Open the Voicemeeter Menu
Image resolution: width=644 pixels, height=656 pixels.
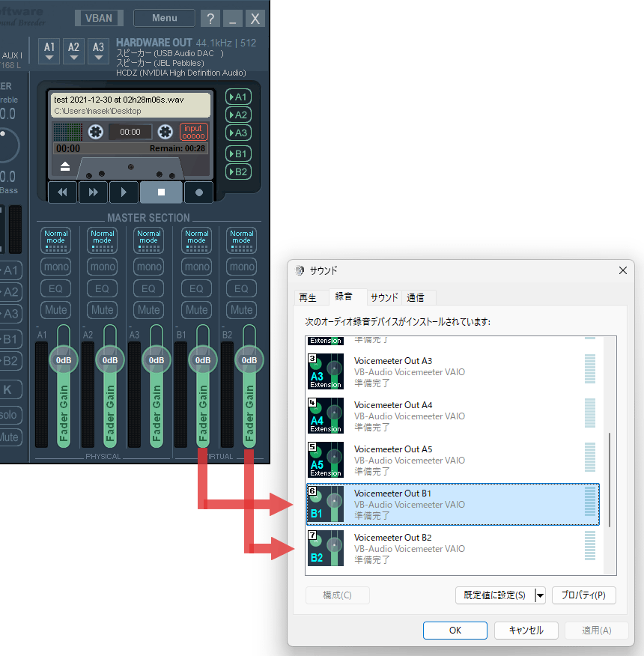tap(165, 18)
